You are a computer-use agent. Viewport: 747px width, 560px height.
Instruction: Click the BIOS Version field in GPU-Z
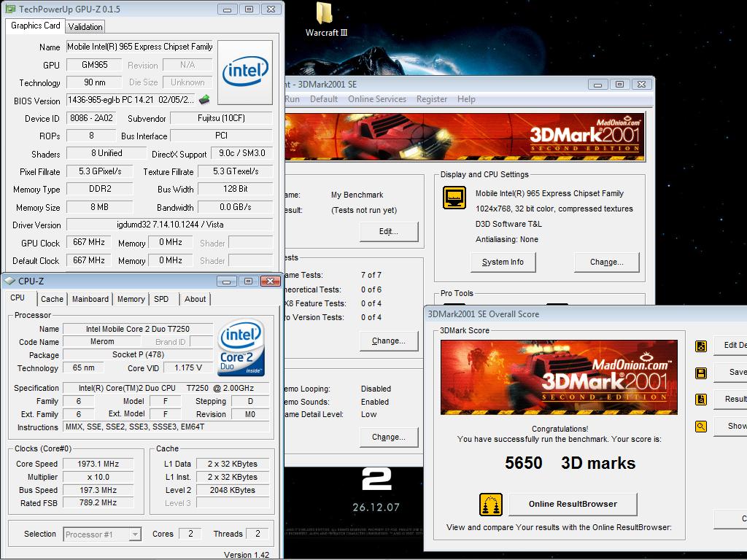click(131, 100)
